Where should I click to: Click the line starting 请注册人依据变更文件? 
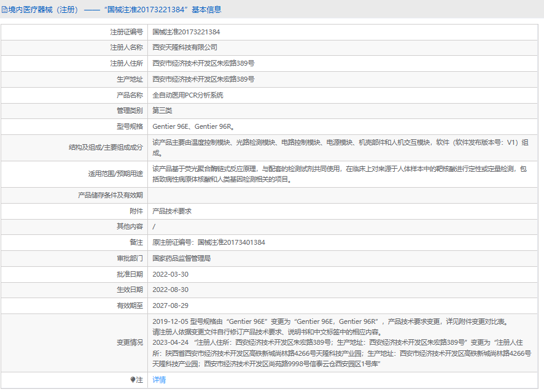[268, 332]
